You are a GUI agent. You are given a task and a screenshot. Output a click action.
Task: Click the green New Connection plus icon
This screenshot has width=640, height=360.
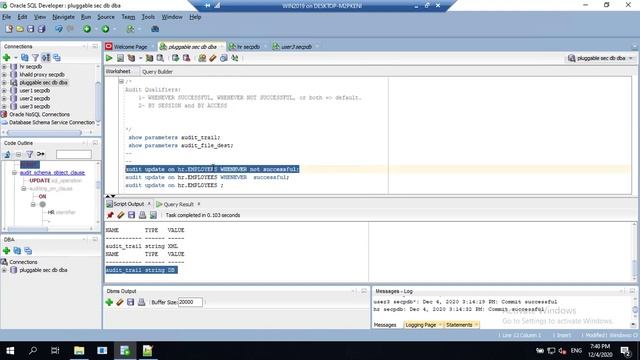(7, 58)
